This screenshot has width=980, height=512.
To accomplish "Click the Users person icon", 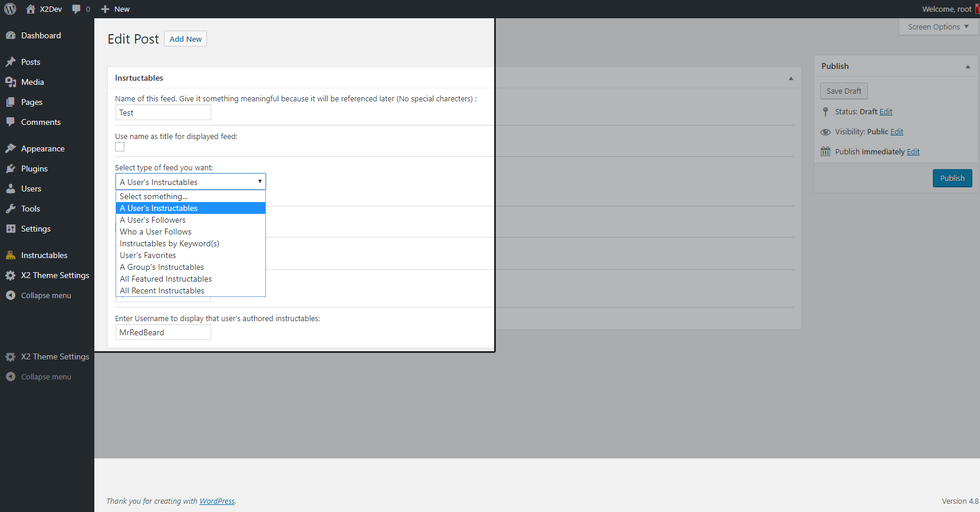I will [x=11, y=189].
